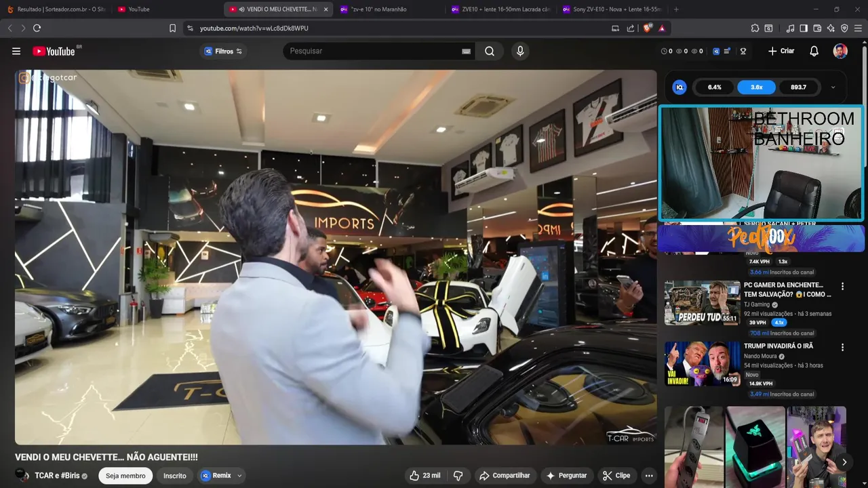Share this page from address bar
Screen dimensions: 868x488
[x=631, y=28]
